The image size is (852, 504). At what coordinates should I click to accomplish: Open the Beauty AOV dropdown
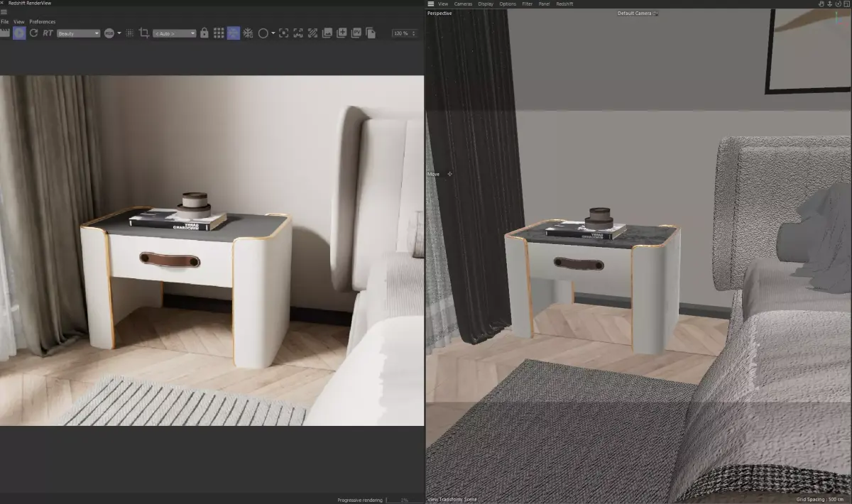tap(79, 33)
